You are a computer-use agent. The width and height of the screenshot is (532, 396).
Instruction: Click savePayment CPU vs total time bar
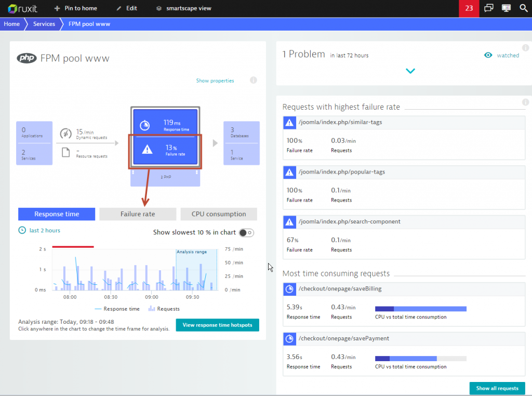click(x=421, y=359)
